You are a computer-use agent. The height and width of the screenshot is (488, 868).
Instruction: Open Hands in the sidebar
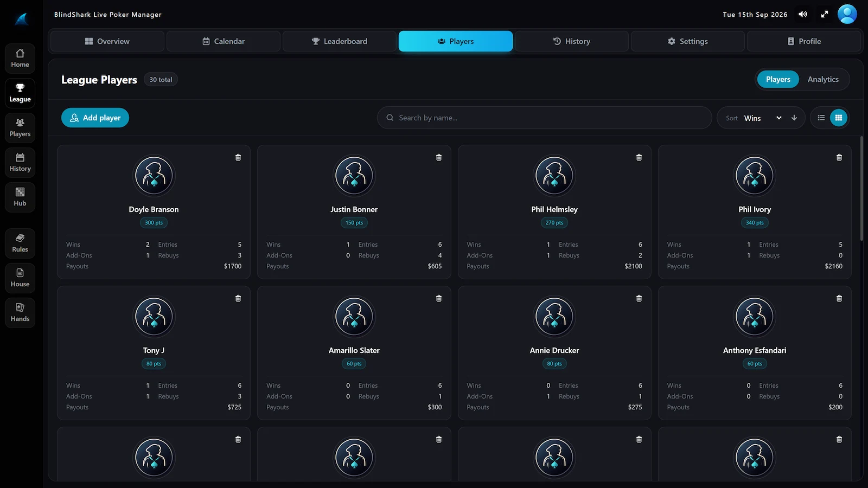coord(20,313)
